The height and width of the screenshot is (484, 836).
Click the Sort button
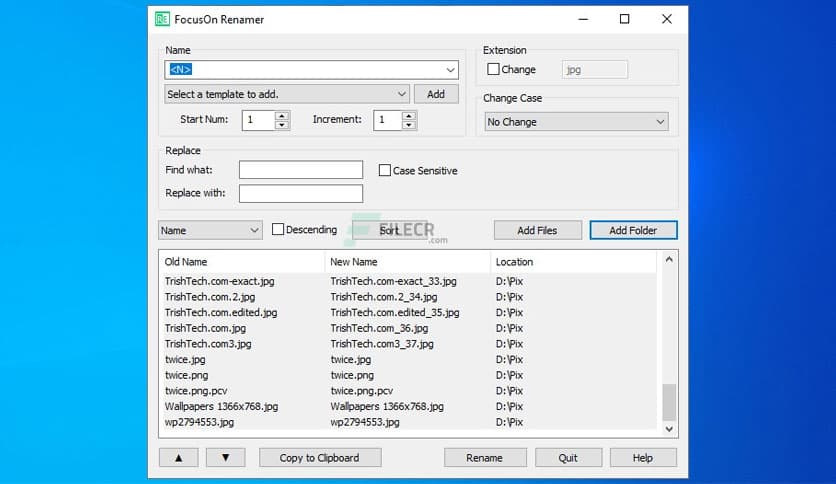pyautogui.click(x=389, y=230)
